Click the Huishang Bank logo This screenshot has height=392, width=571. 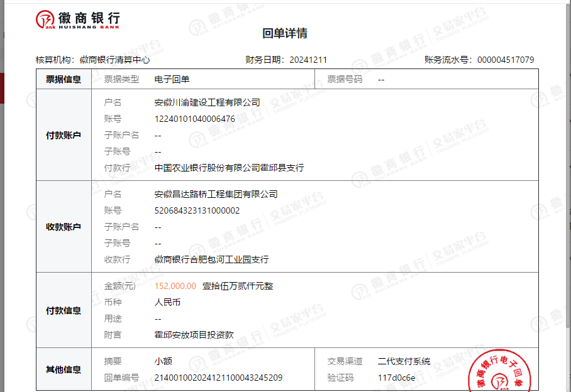coord(77,19)
